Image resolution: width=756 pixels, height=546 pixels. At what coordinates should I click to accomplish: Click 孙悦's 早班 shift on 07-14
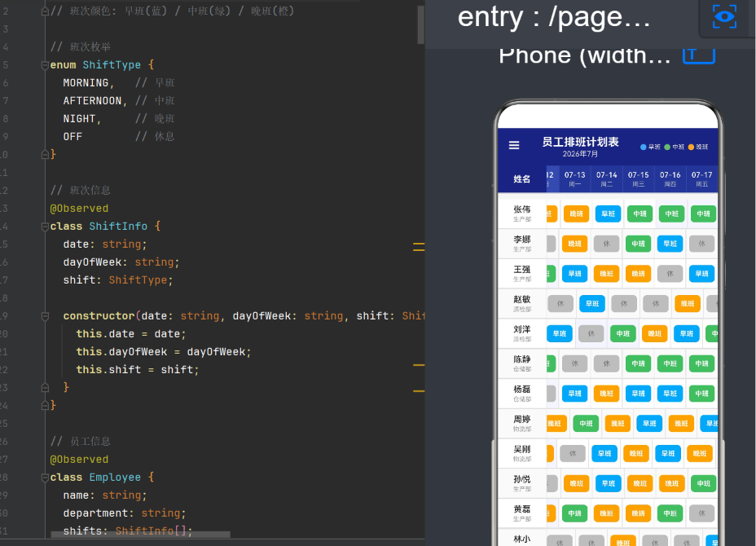609,483
